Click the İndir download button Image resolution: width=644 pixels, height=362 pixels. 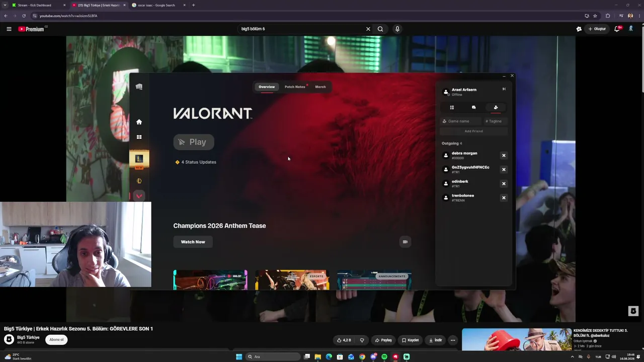435,340
